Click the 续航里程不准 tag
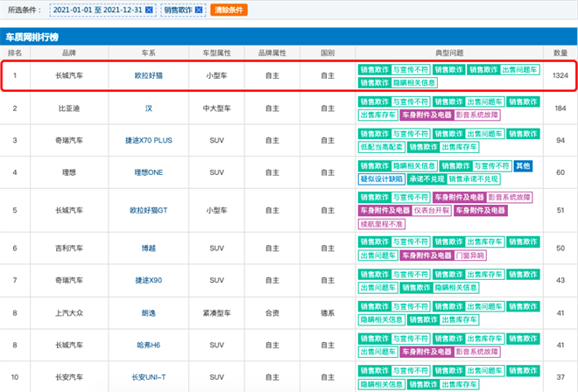Screen dimensions: 578x392 382,224
